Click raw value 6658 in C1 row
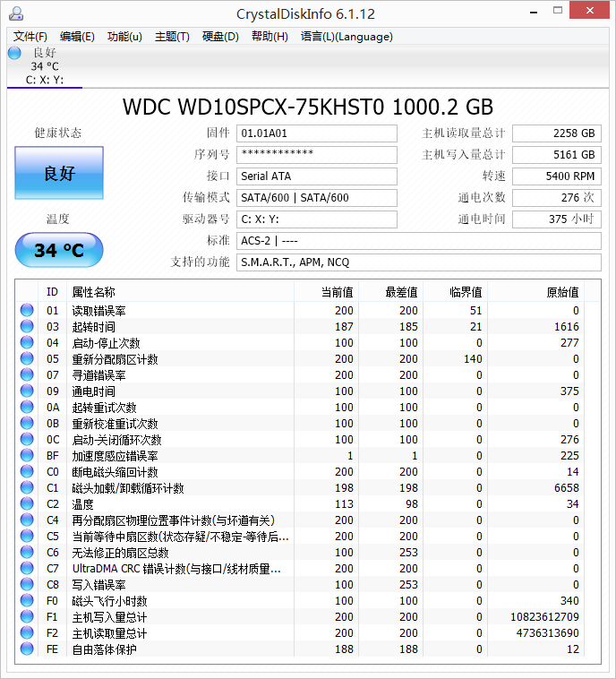 click(x=567, y=487)
